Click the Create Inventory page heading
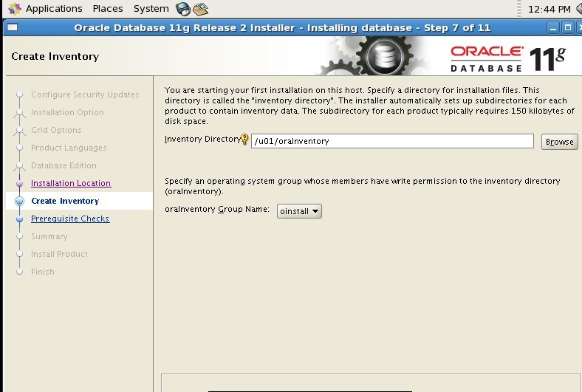This screenshot has width=582, height=392. click(x=55, y=56)
